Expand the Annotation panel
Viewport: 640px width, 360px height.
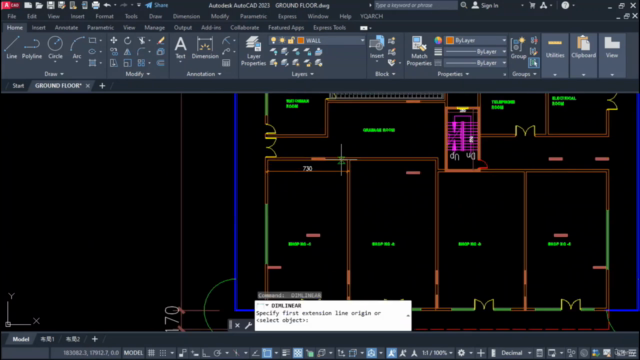[204, 74]
